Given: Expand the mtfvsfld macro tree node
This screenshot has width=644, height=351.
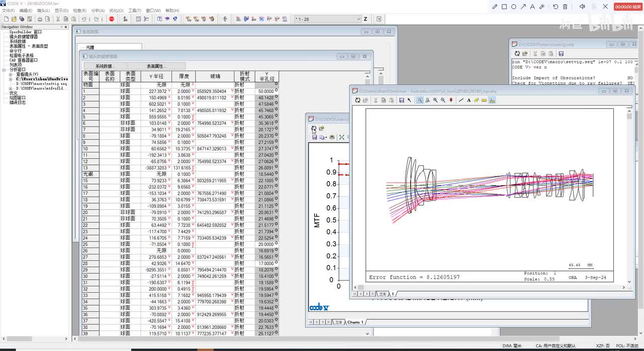Looking at the screenshot, I should (11, 89).
